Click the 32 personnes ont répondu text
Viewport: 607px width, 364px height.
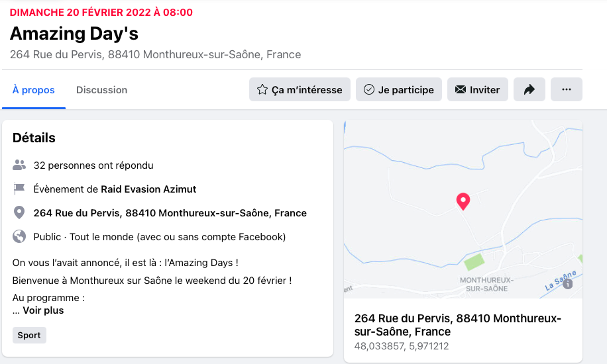tap(93, 165)
